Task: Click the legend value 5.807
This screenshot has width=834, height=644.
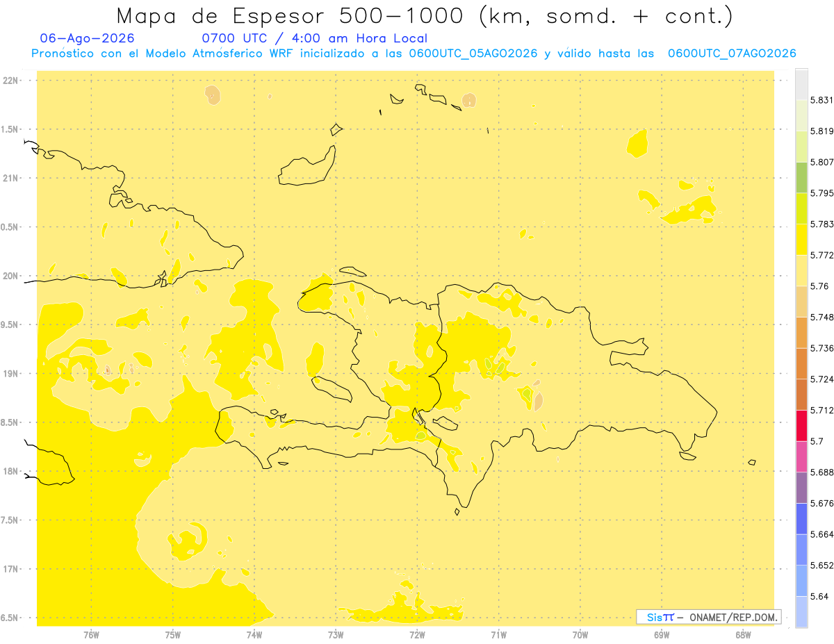Action: [821, 162]
